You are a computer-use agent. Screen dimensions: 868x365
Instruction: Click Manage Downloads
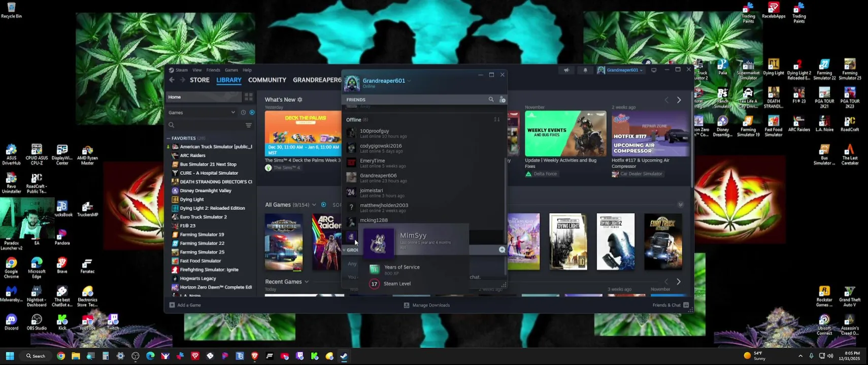(x=426, y=305)
